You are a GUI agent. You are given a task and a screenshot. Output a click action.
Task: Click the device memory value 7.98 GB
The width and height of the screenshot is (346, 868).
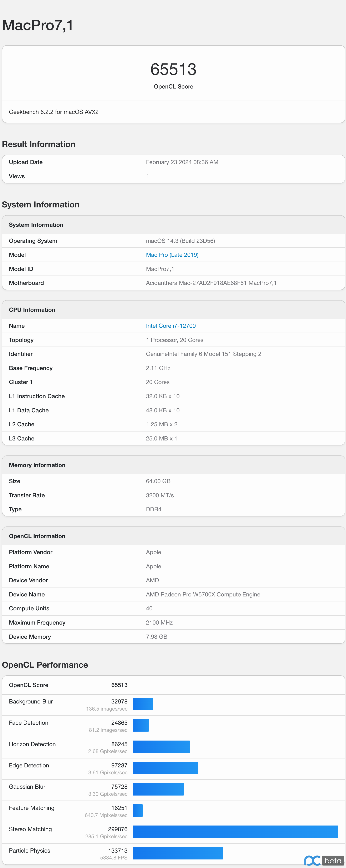[157, 637]
